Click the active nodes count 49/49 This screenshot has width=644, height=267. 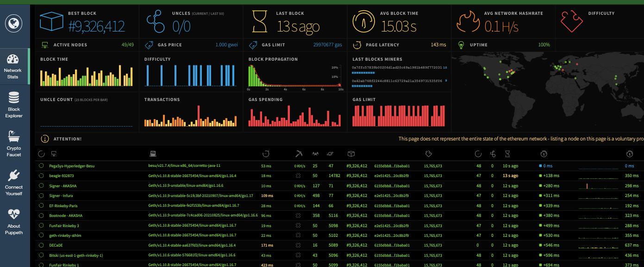[x=127, y=45]
